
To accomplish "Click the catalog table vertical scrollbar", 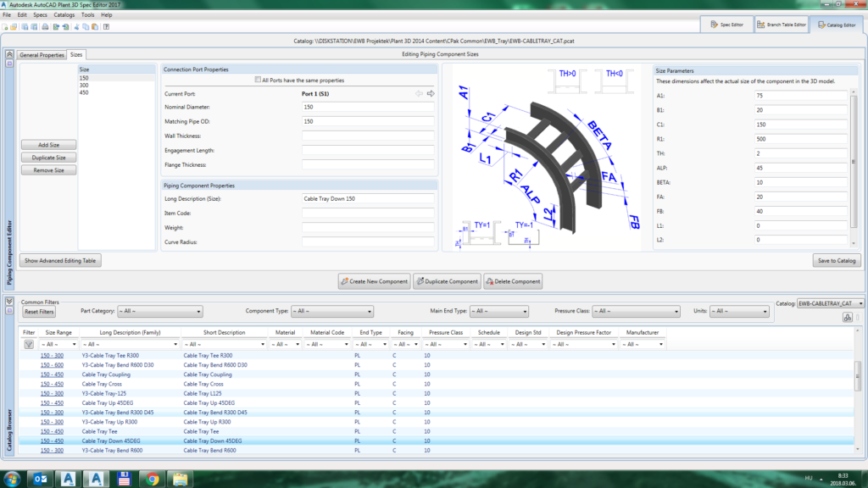I will [x=858, y=390].
